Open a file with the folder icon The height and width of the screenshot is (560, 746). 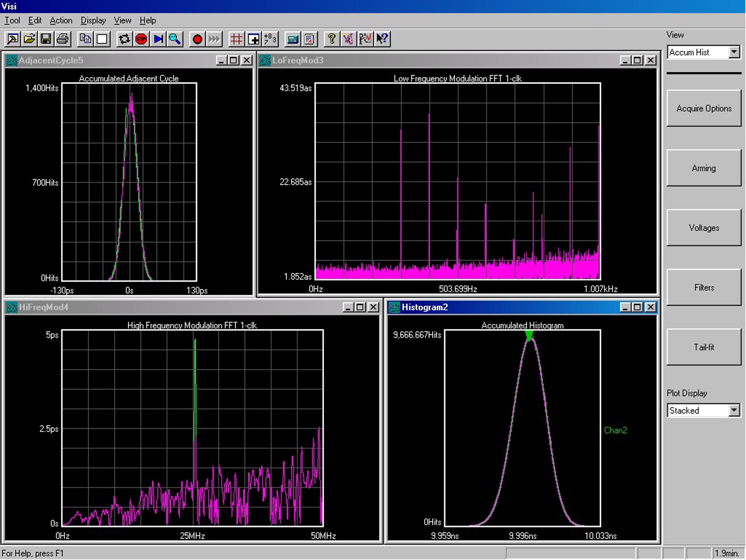[x=29, y=39]
